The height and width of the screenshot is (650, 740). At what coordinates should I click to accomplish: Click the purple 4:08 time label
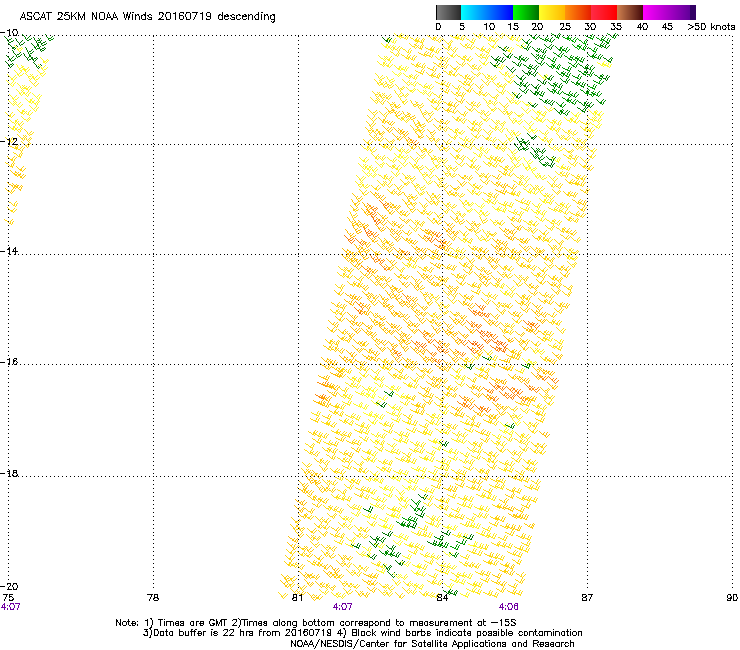click(508, 607)
